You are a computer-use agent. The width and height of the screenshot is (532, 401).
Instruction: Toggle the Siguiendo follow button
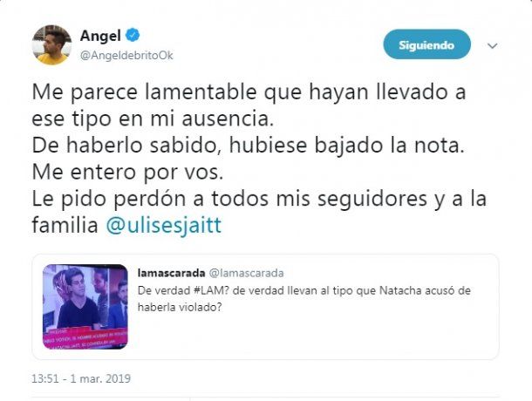[426, 44]
